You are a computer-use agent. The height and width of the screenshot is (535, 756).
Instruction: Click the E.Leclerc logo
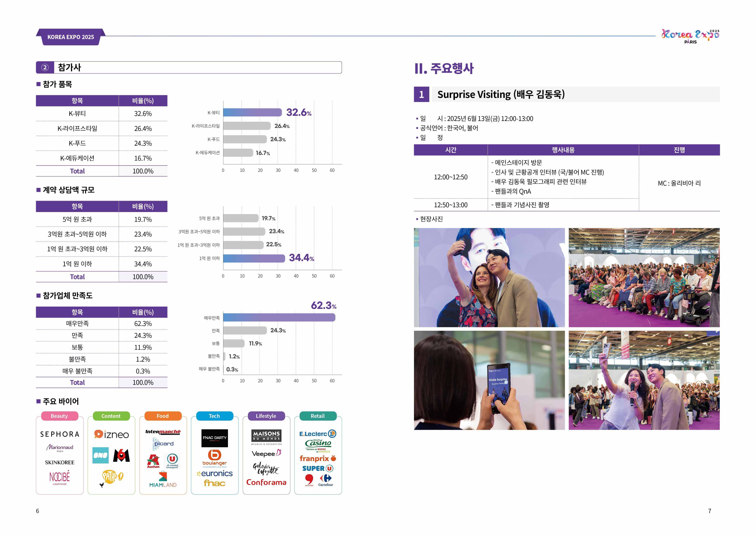click(317, 434)
